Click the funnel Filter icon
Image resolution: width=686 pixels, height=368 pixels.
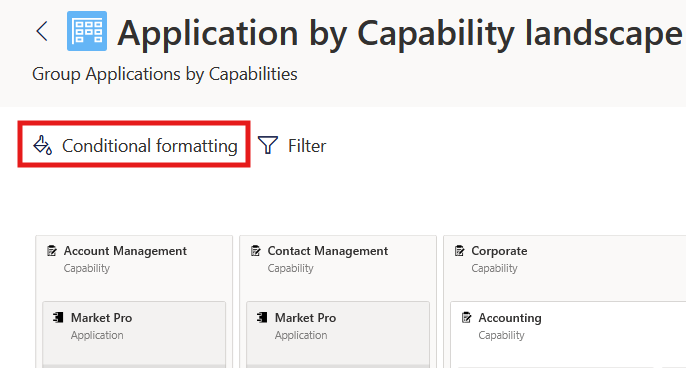(x=268, y=145)
